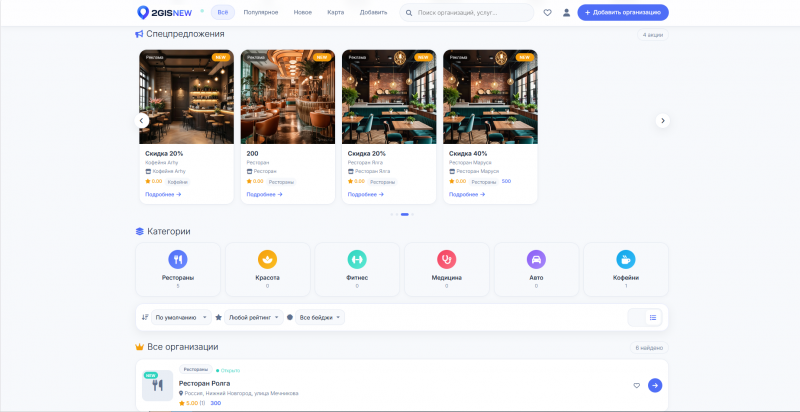Click the Рестораны tag on Ресторан Ролга
The image size is (800, 412).
195,369
